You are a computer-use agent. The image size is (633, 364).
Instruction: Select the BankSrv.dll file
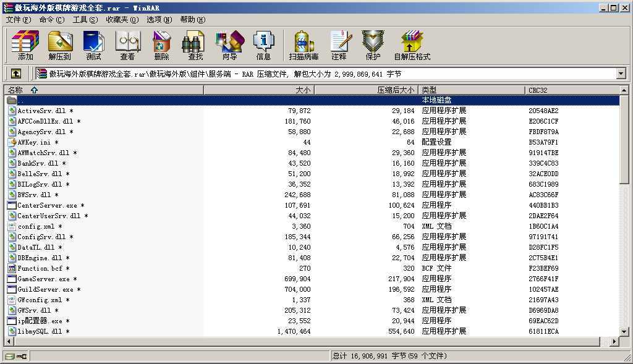click(x=312, y=163)
